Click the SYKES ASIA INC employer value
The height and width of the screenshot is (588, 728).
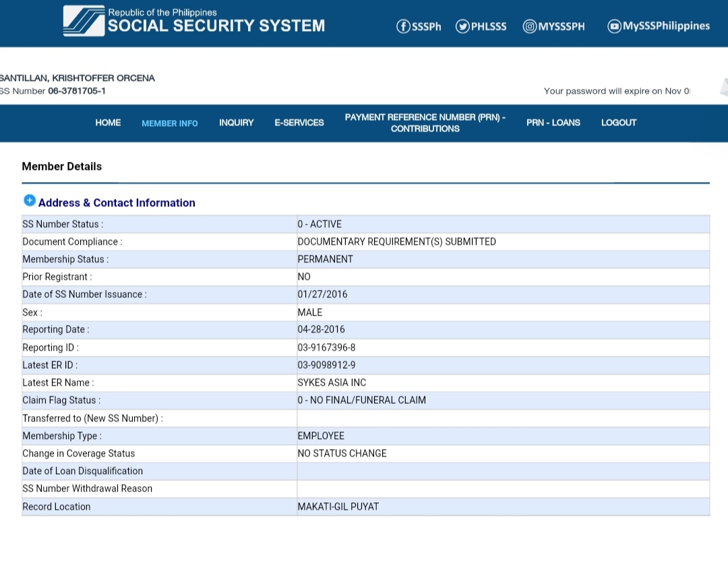[332, 382]
